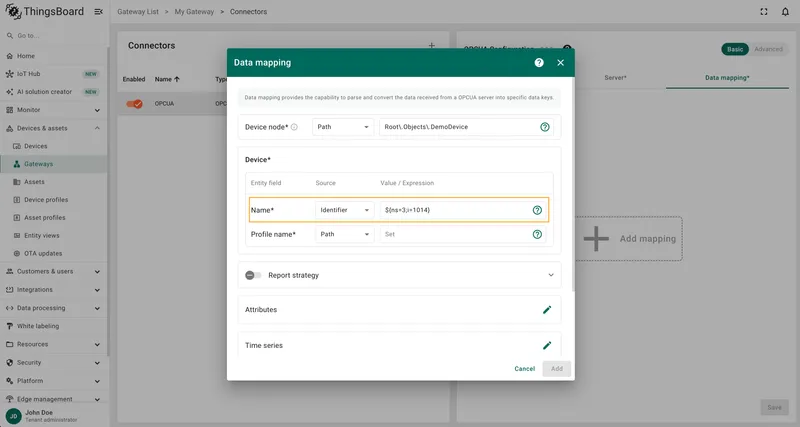Image resolution: width=800 pixels, height=427 pixels.
Task: Collapse the sidebar menu icon
Action: (98, 12)
